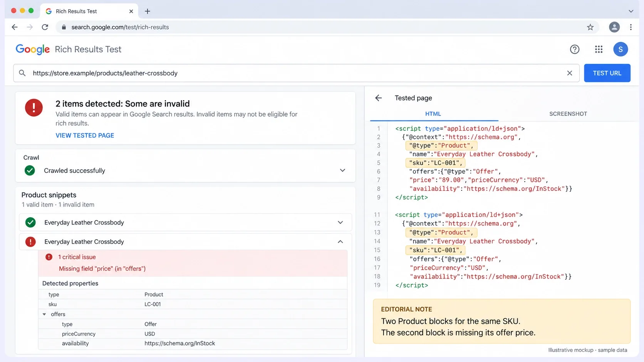This screenshot has height=362, width=644.
Task: Go back in browser history
Action: 15,27
